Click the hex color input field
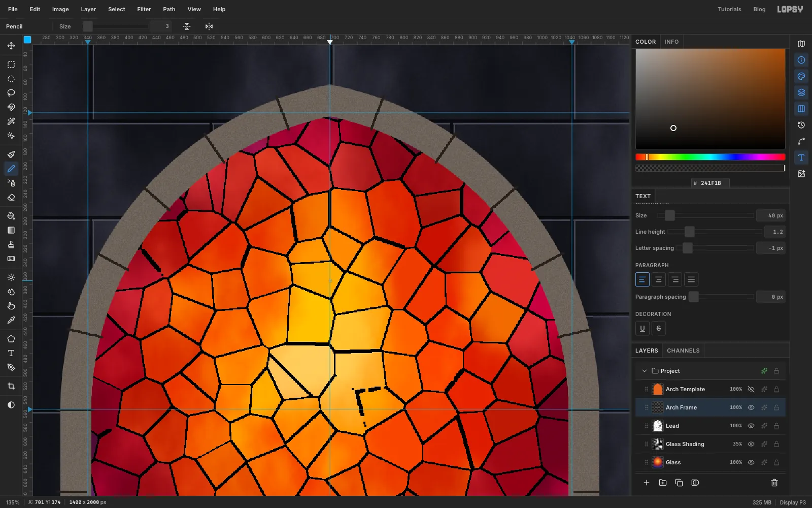The height and width of the screenshot is (508, 812). click(710, 183)
